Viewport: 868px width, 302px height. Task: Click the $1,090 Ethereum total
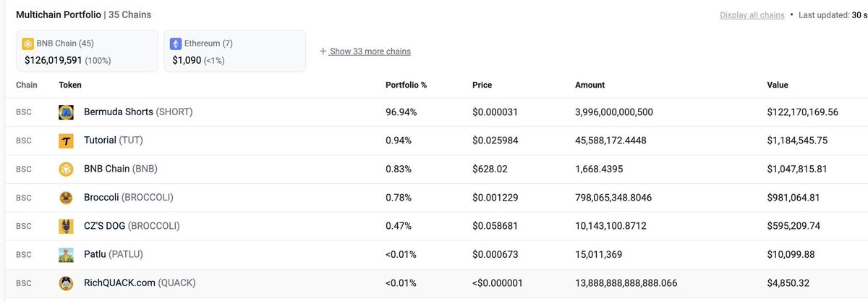(187, 61)
